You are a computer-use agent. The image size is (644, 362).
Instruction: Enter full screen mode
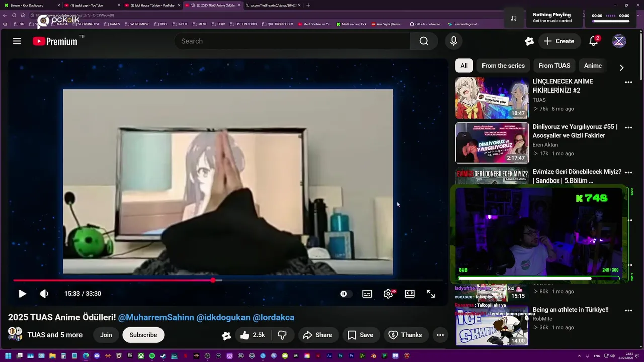point(431,294)
